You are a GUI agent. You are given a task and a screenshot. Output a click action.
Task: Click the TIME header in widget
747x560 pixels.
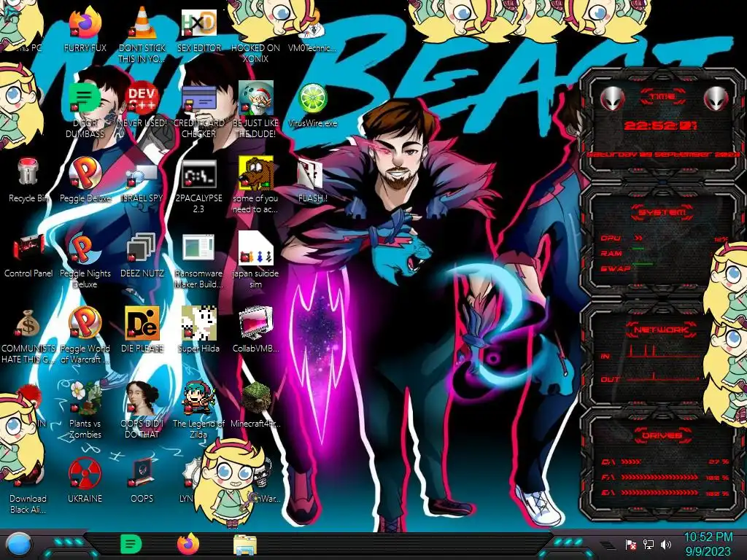[x=662, y=97]
